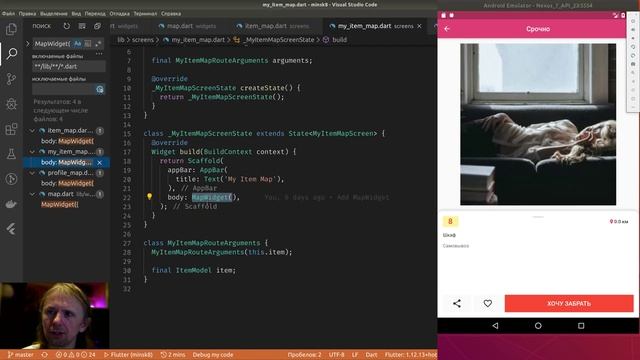Open the Extensions view
This screenshot has height=360, width=640.
point(11,129)
